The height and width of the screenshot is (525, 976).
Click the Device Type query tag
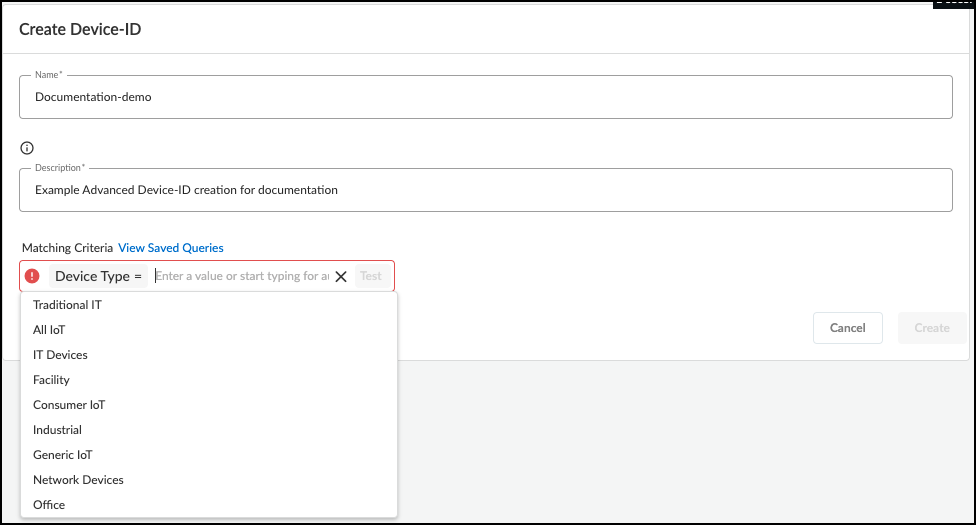tap(98, 276)
